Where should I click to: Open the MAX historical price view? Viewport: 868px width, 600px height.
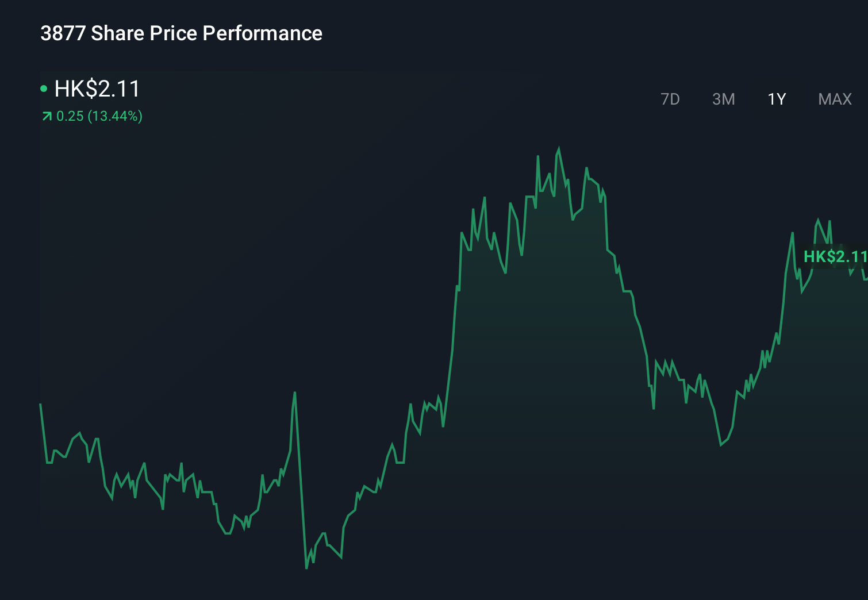tap(834, 99)
